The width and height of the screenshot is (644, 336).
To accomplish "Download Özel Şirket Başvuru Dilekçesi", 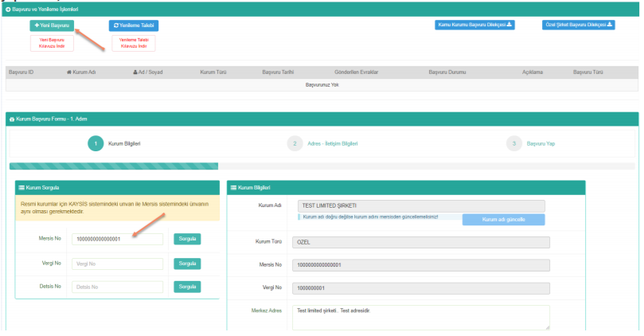I will click(x=579, y=25).
